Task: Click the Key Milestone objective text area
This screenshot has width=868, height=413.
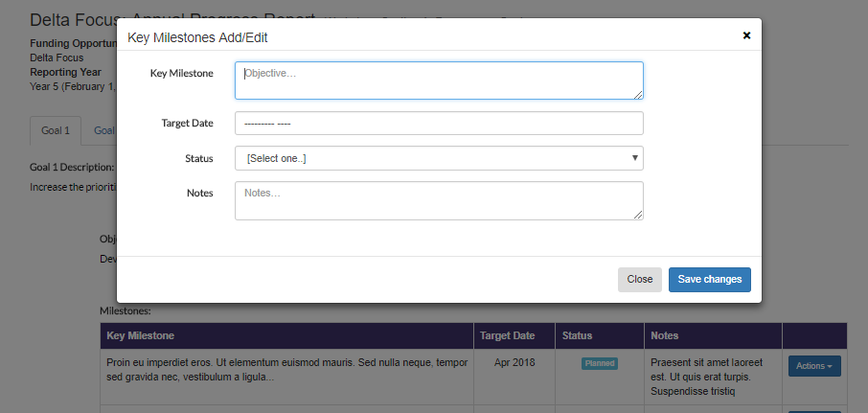Action: (x=438, y=80)
